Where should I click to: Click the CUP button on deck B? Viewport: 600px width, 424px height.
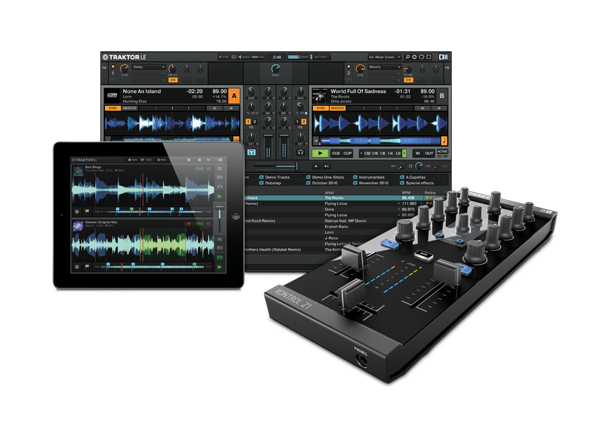347,153
